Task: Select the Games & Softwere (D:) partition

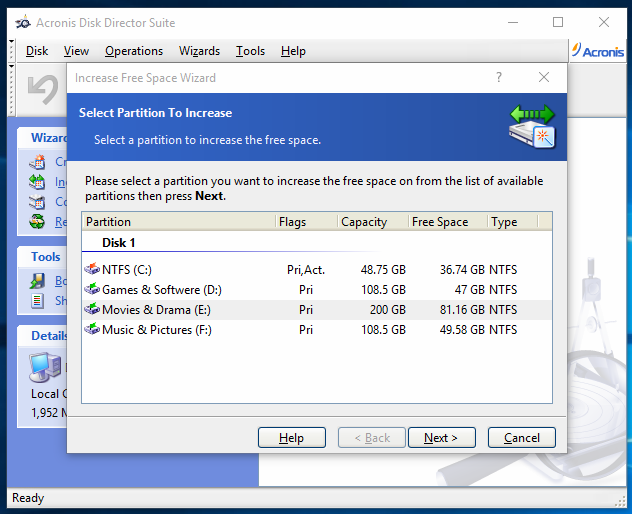Action: pyautogui.click(x=317, y=289)
